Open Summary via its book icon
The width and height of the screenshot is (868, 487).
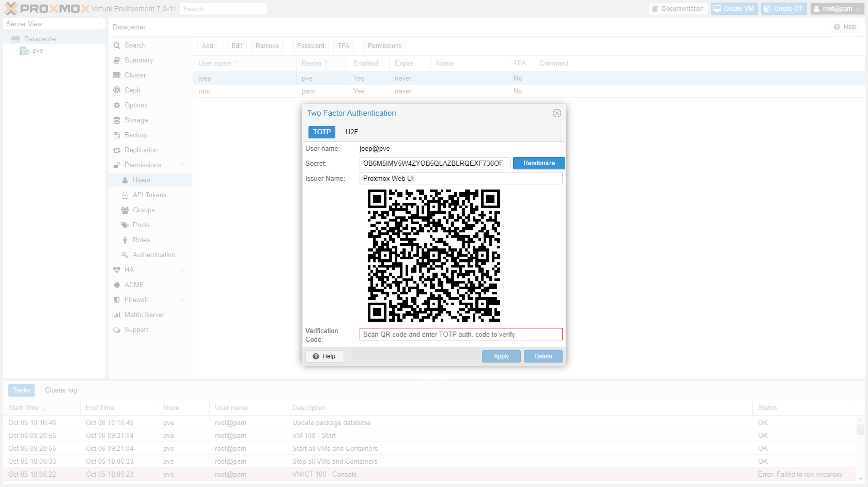click(117, 60)
